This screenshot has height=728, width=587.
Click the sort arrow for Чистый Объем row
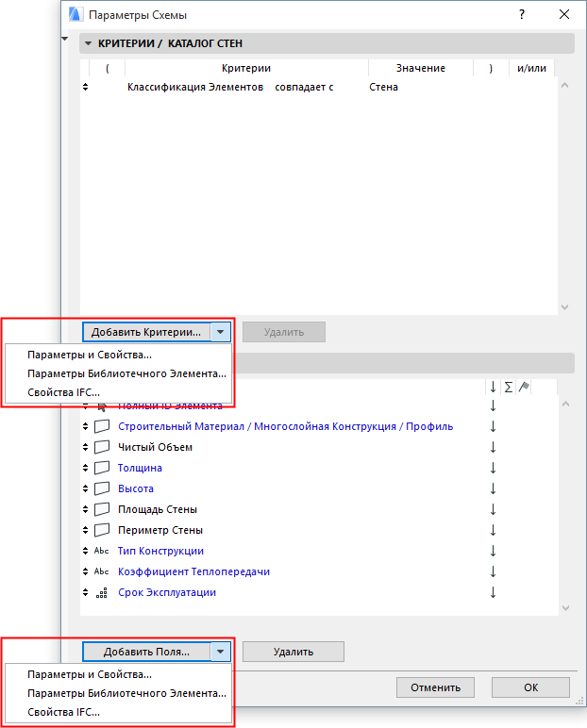(x=494, y=447)
